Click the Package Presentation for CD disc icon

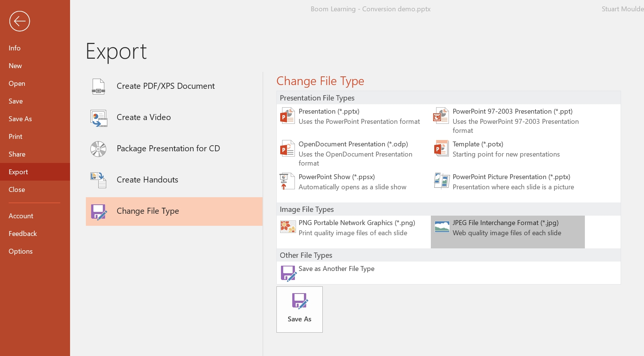pos(98,149)
